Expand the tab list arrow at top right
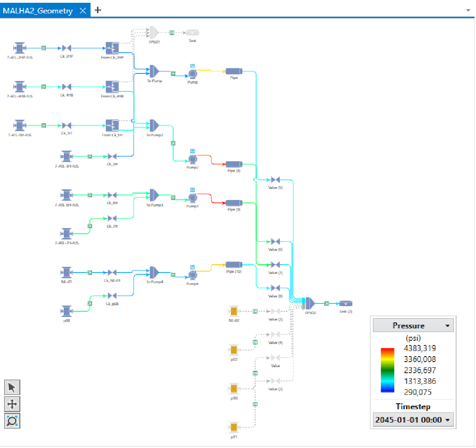Screen dimensions: 476x448 468,10
